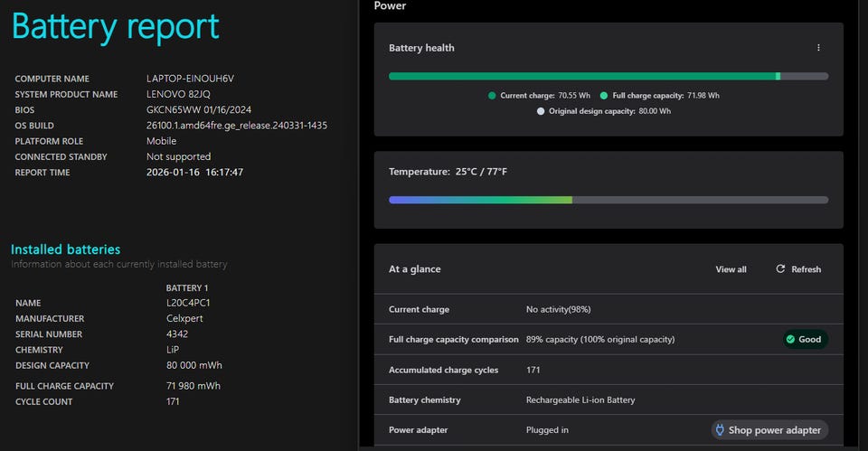Click the Refresh icon in At a glance

[781, 269]
